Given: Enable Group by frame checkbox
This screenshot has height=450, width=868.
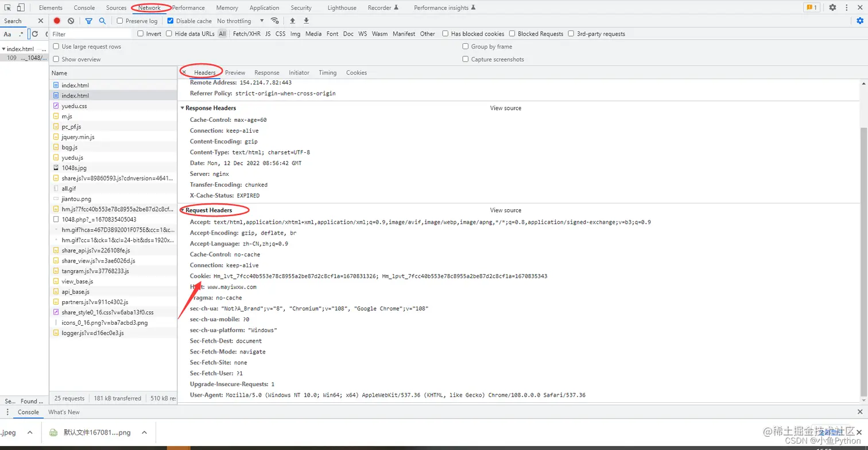Looking at the screenshot, I should [466, 47].
